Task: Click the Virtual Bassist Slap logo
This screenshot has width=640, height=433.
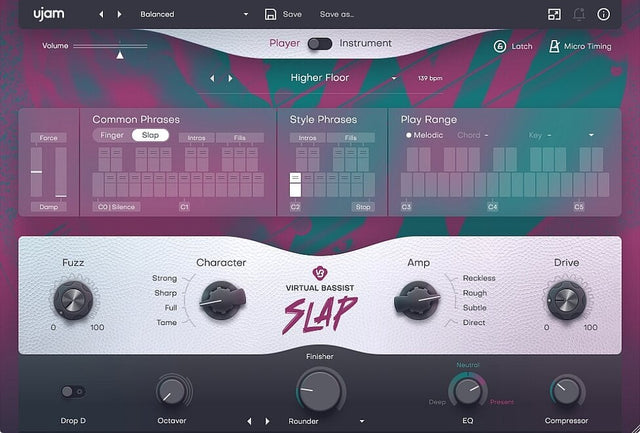Action: coord(319,303)
